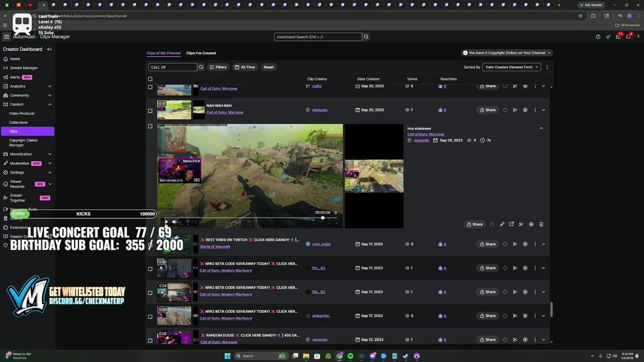Delete the ima snakeeee clip via trash icon
Image resolution: width=644 pixels, height=362 pixels.
[x=541, y=224]
